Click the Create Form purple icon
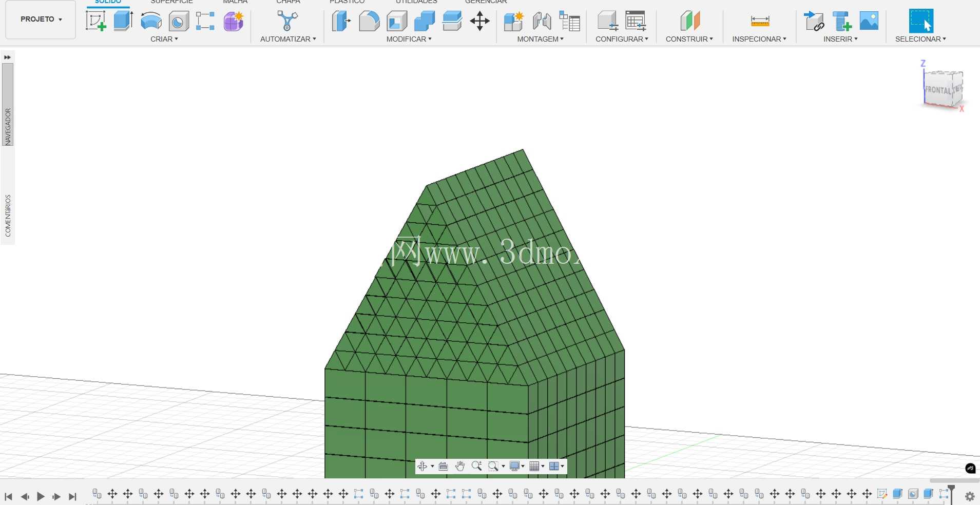The width and height of the screenshot is (980, 505). 234,21
